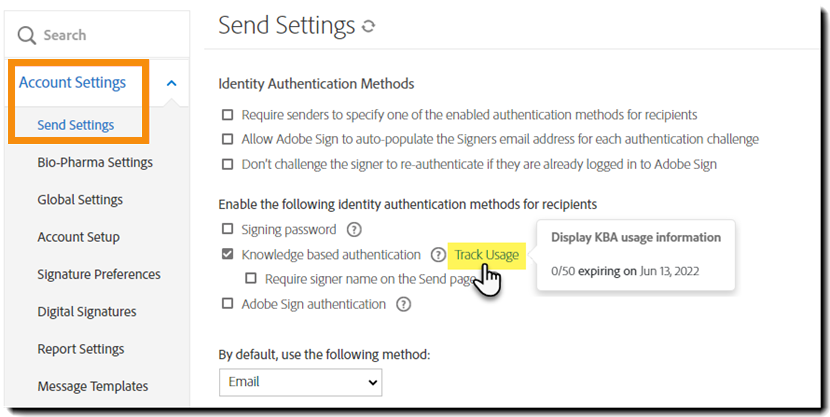Enable the Signing password checkbox

pyautogui.click(x=228, y=230)
